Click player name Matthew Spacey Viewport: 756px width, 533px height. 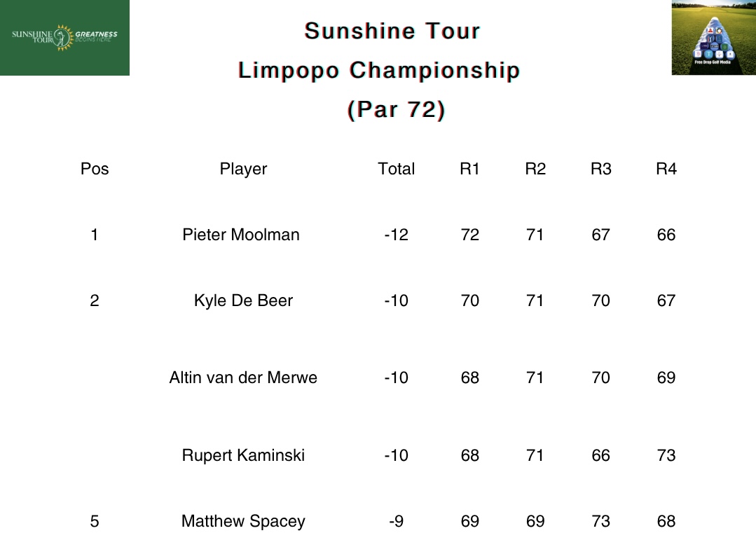point(243,521)
